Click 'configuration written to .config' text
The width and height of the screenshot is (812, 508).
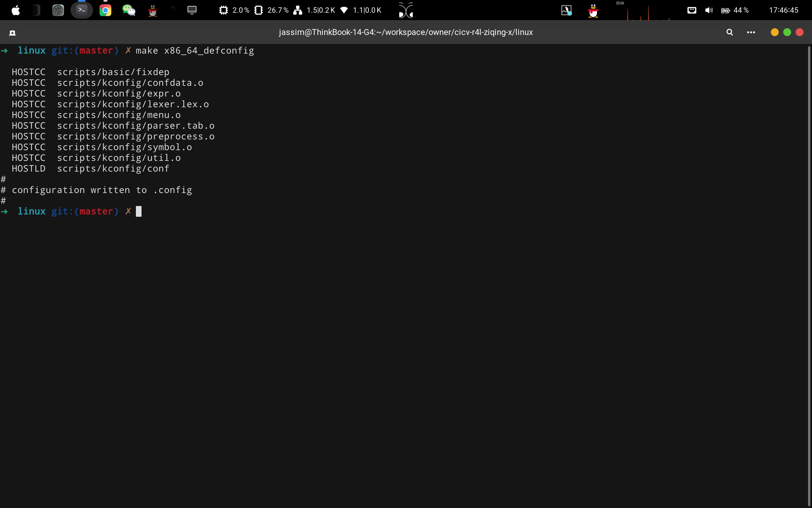(102, 190)
